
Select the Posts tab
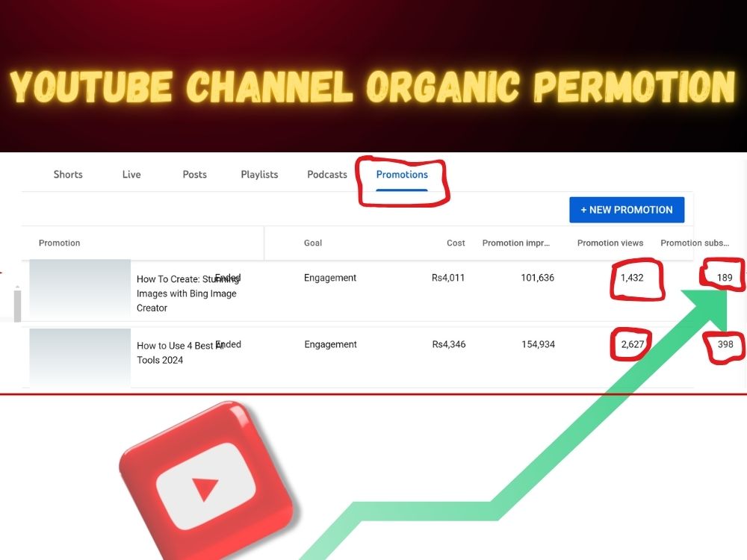(195, 174)
